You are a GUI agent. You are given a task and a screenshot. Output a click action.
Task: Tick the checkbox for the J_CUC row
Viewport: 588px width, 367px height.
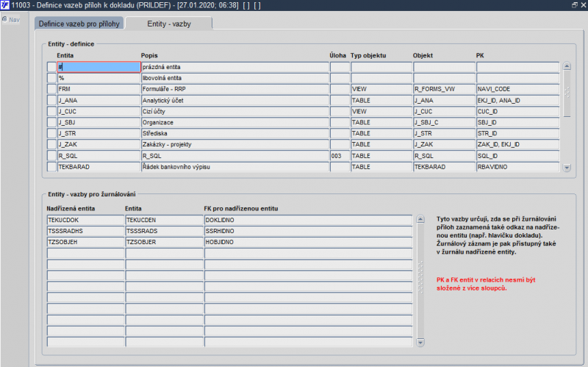[x=51, y=112]
